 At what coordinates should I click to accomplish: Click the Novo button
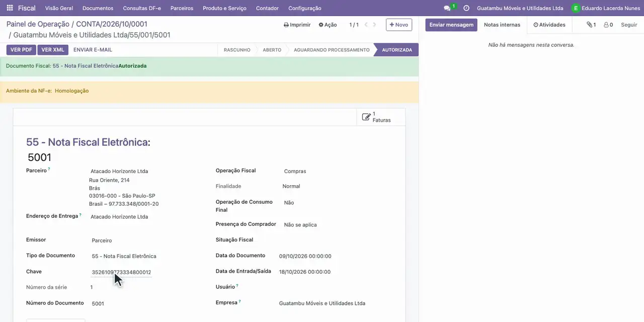click(399, 25)
